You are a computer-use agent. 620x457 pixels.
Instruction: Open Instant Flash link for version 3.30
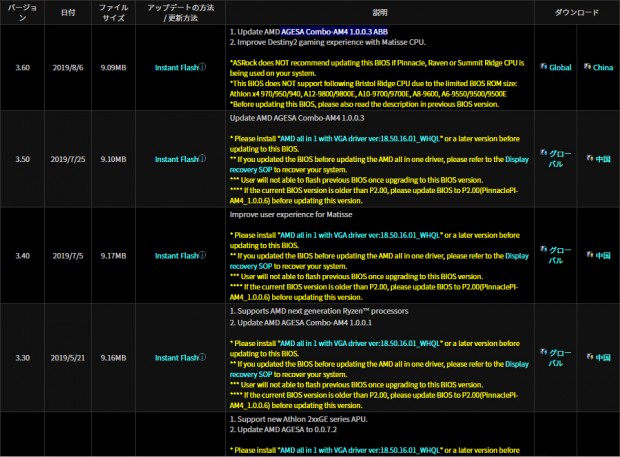coord(176,358)
